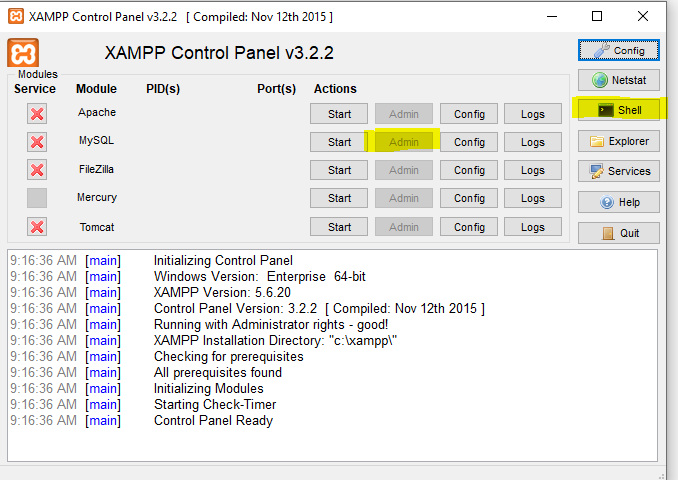Open the Tomcat Logs menu
Screen dimensions: 678x480
click(533, 227)
